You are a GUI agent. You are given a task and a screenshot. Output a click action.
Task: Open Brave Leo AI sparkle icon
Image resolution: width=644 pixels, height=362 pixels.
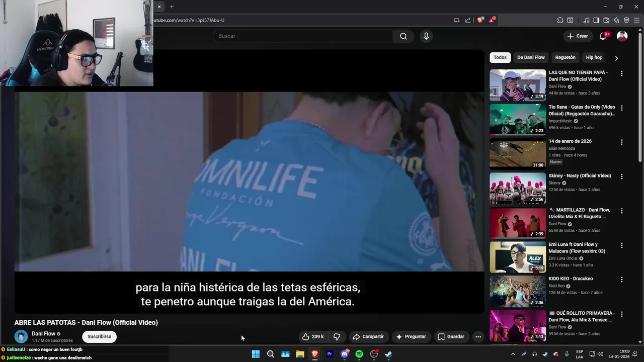click(x=616, y=20)
